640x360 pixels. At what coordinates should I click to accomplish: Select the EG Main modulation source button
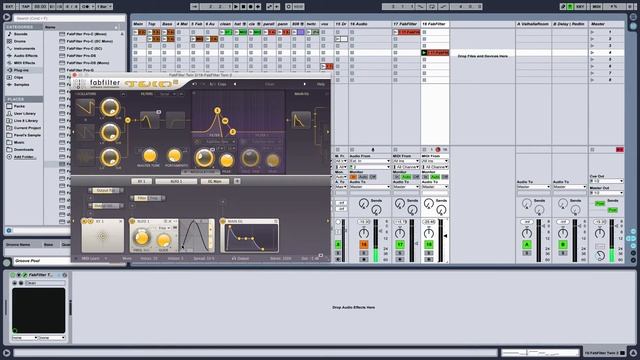[215, 181]
